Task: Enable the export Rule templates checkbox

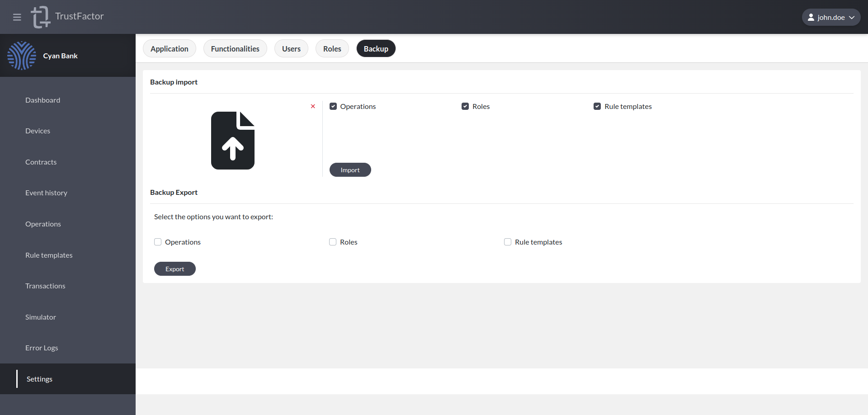Action: click(x=508, y=242)
